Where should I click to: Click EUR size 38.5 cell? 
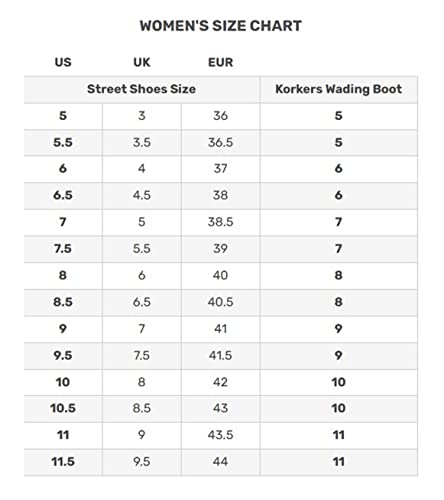[x=220, y=222]
